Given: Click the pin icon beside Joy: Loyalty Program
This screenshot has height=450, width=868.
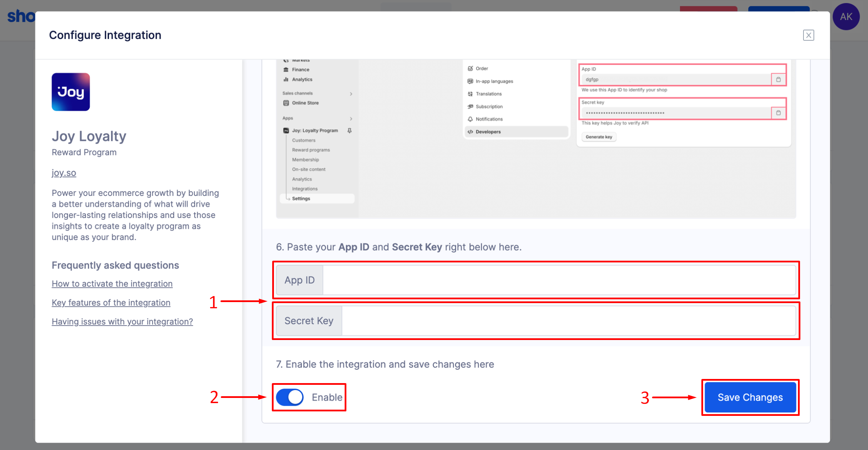Looking at the screenshot, I should [349, 130].
